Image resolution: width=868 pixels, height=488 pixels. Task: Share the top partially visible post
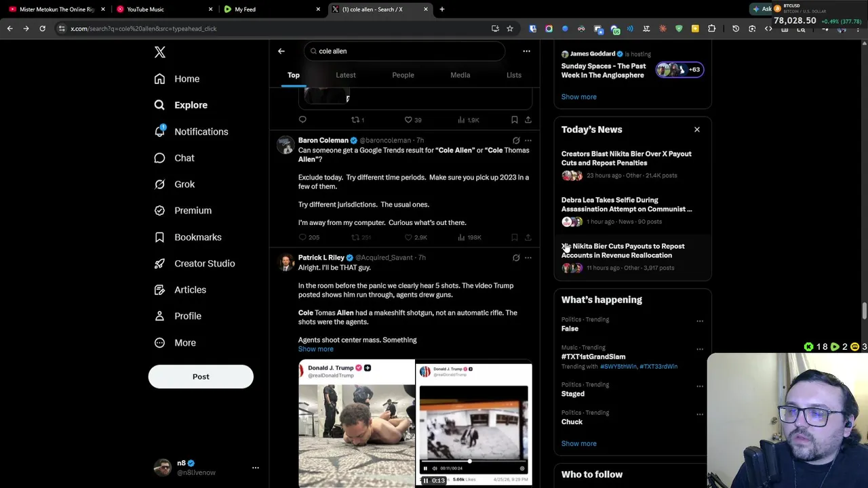(528, 120)
